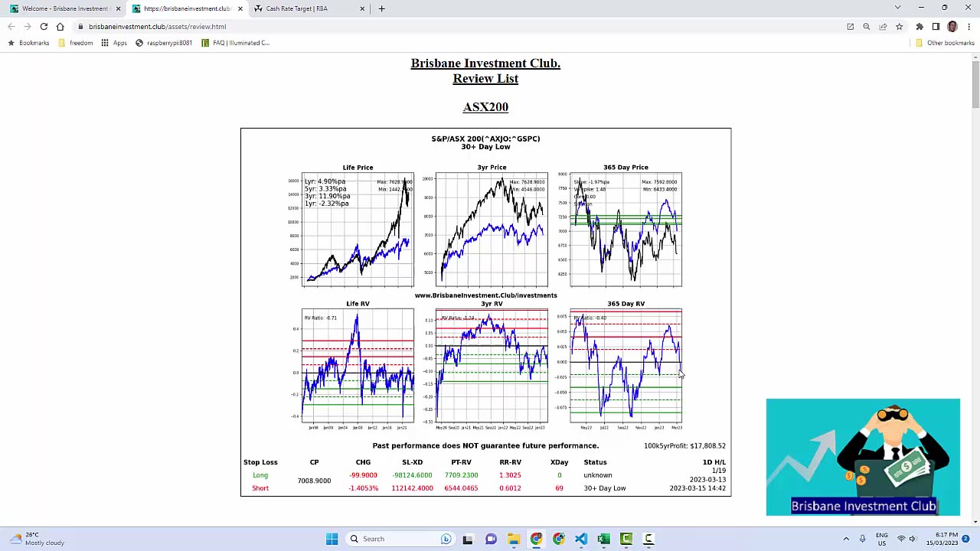Click the 100k5yrProfit $17,808.52 text
Image resolution: width=980 pixels, height=551 pixels.
(x=684, y=445)
